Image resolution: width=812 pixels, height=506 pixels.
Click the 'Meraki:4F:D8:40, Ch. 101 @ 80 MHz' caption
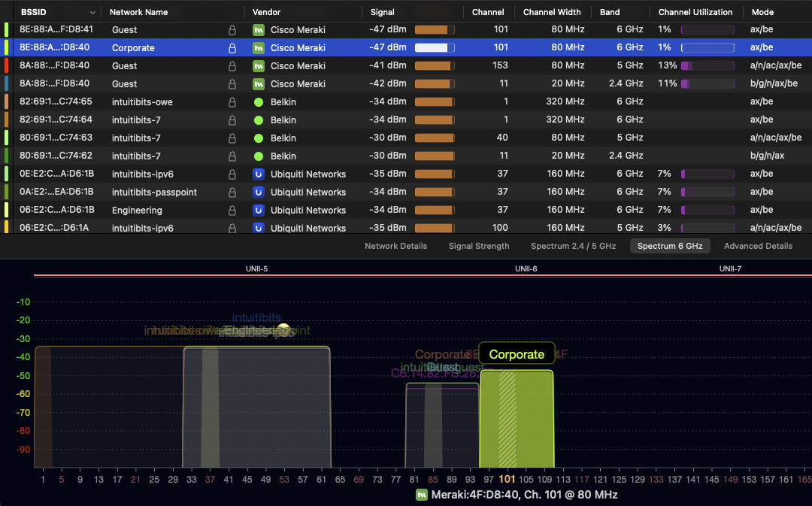(x=524, y=495)
